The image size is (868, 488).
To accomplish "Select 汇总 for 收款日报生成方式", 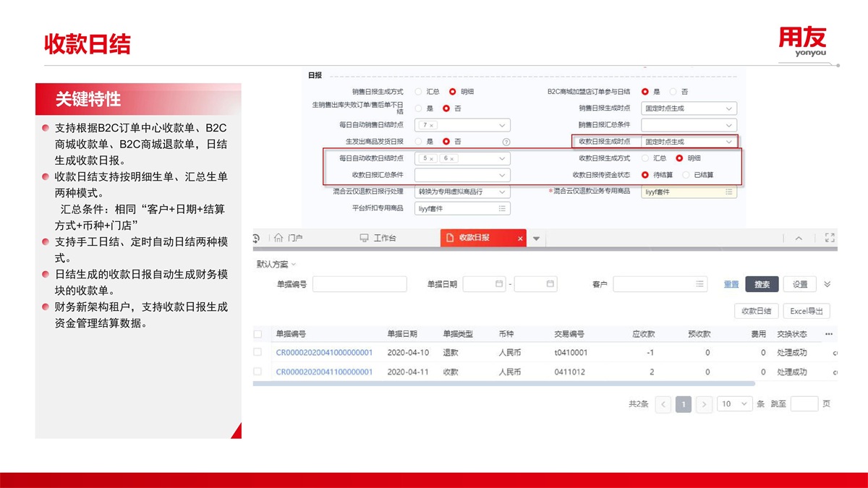I will pyautogui.click(x=646, y=158).
